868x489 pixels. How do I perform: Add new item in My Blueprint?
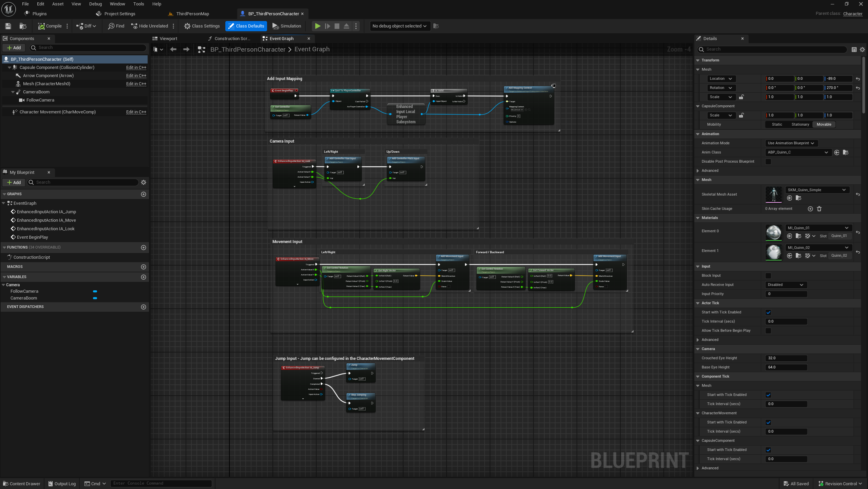(14, 182)
